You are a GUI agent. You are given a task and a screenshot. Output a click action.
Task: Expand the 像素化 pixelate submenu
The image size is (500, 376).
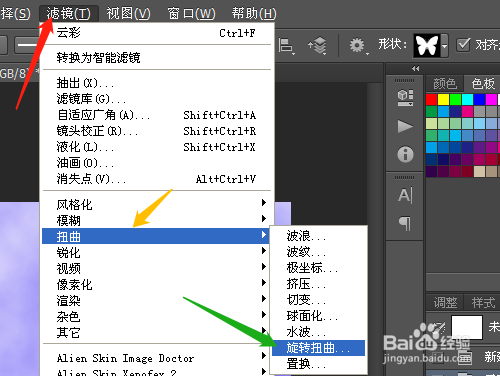[x=157, y=284]
